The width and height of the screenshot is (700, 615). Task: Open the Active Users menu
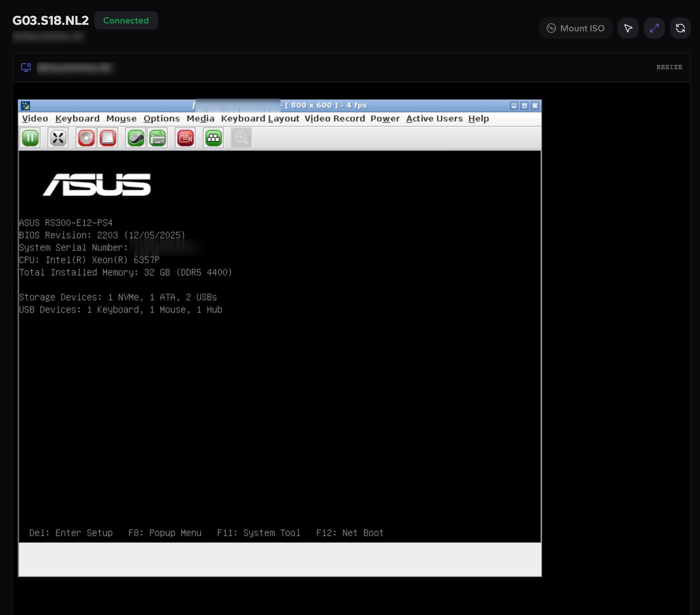pos(434,118)
